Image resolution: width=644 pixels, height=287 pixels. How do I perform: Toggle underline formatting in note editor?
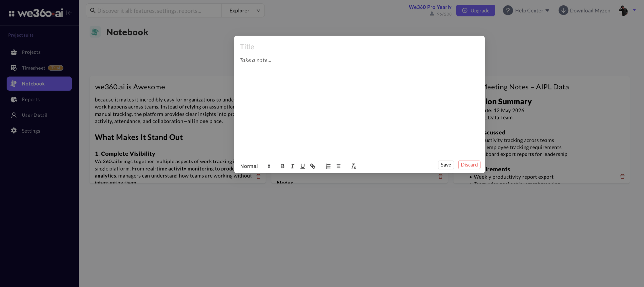tap(302, 166)
